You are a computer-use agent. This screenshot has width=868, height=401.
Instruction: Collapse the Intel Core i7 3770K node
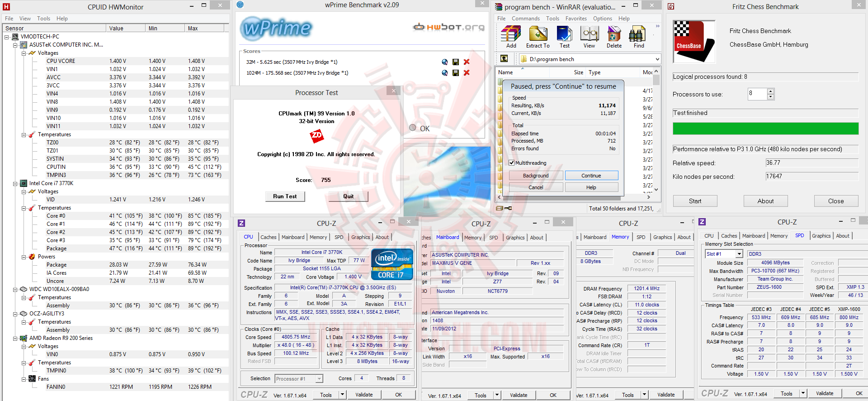point(15,184)
